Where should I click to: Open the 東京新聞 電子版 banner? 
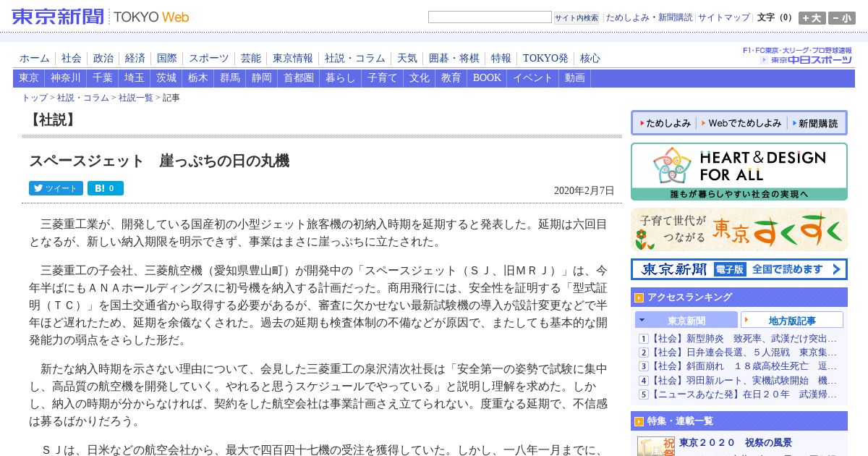point(739,269)
